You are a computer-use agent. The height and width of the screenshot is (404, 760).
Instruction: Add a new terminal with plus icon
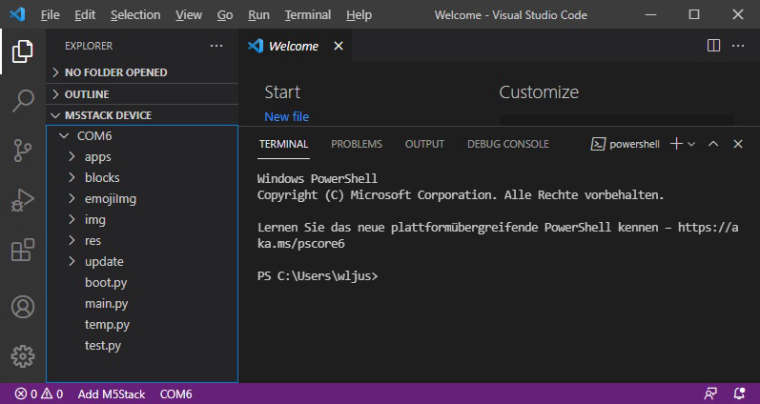[x=676, y=144]
